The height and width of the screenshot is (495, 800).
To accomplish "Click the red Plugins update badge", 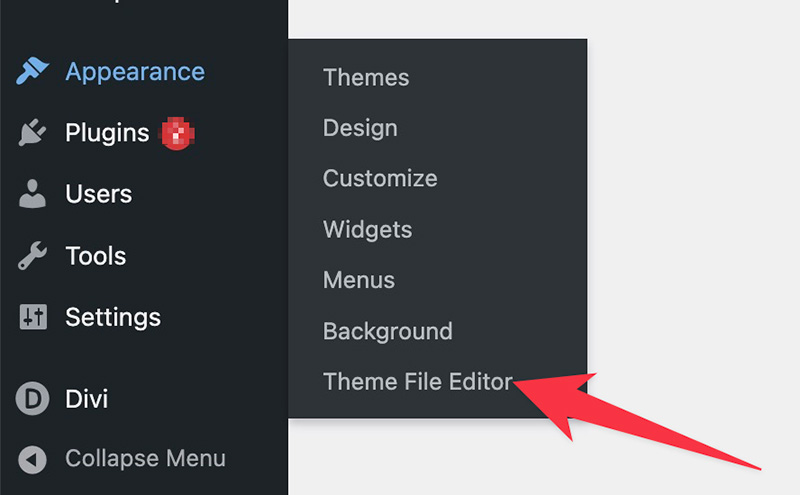I will click(177, 133).
